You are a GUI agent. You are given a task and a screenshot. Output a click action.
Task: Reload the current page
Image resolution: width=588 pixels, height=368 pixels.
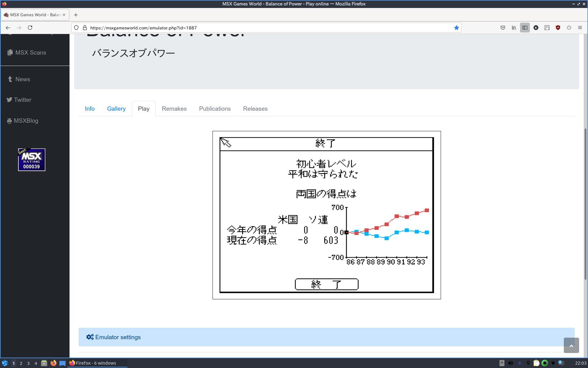30,28
